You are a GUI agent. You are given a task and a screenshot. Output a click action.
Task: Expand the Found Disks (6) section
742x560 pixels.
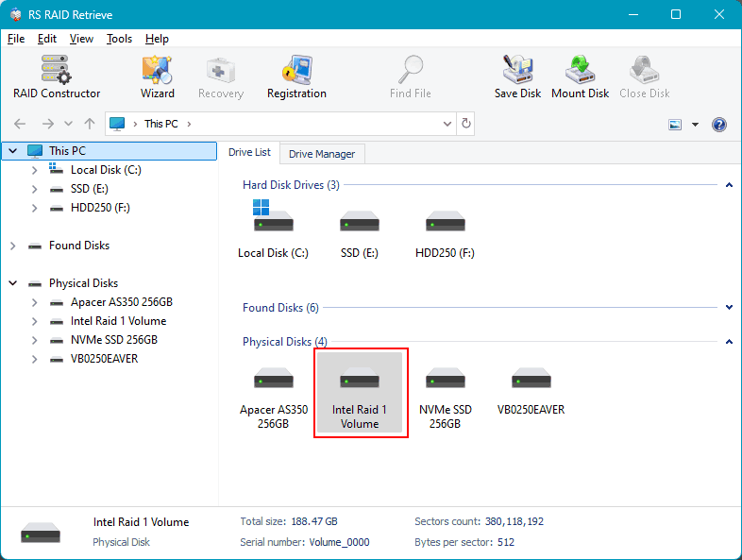tap(729, 308)
